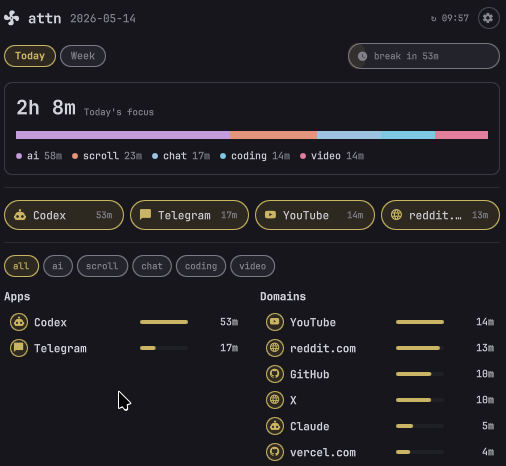Click the cyan coding segment of bar
Image resolution: width=506 pixels, height=466 pixels.
408,135
